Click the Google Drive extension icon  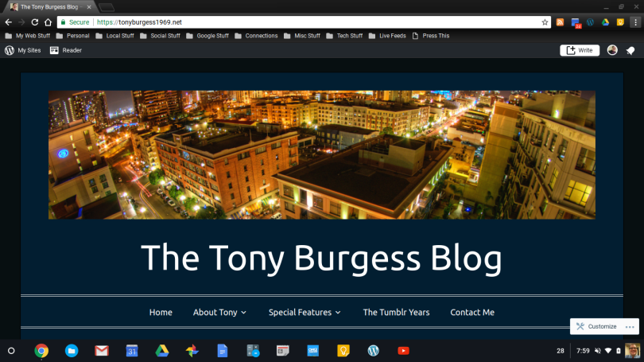click(605, 22)
